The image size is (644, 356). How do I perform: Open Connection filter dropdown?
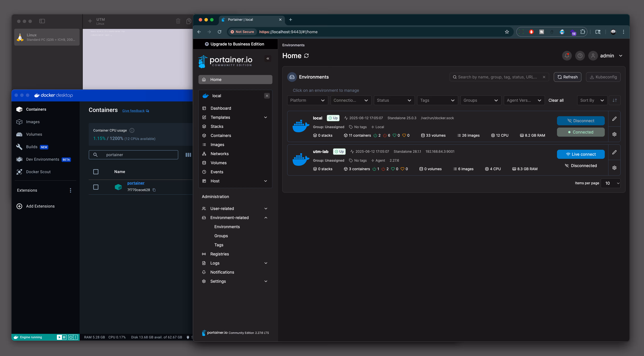(x=351, y=100)
